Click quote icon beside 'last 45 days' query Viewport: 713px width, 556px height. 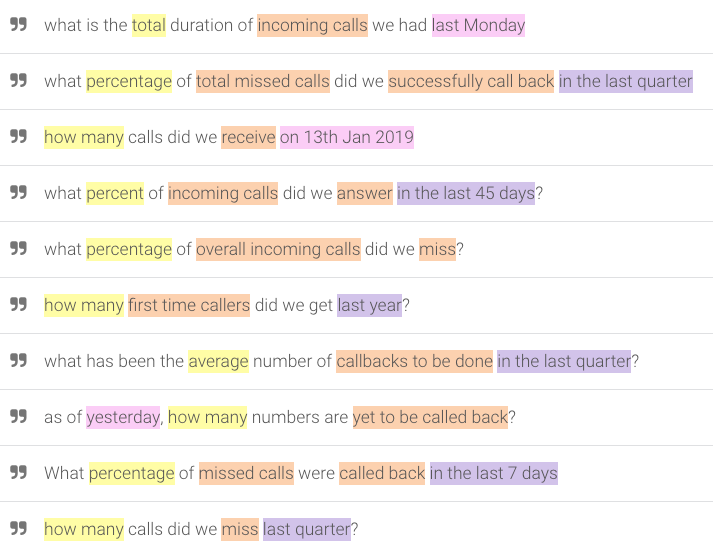click(x=19, y=192)
